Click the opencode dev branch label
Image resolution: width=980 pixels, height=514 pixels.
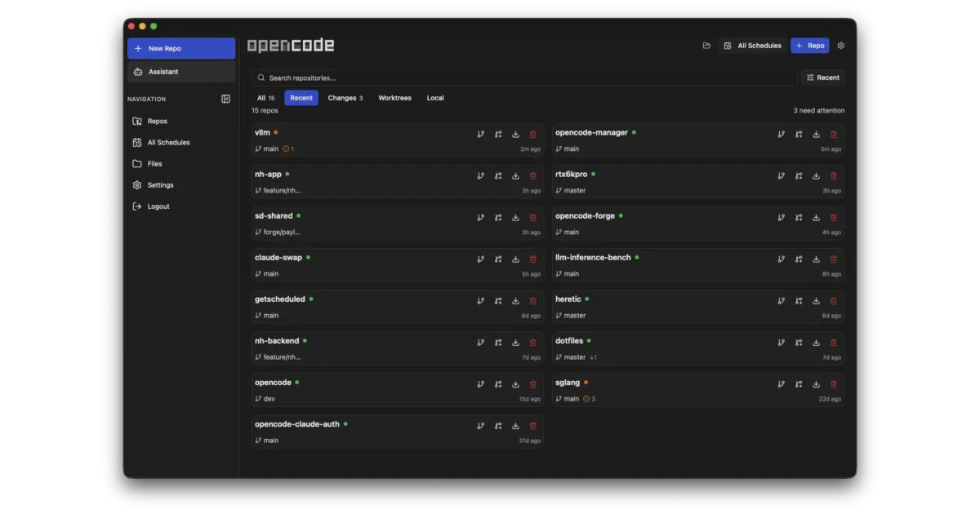tap(265, 399)
